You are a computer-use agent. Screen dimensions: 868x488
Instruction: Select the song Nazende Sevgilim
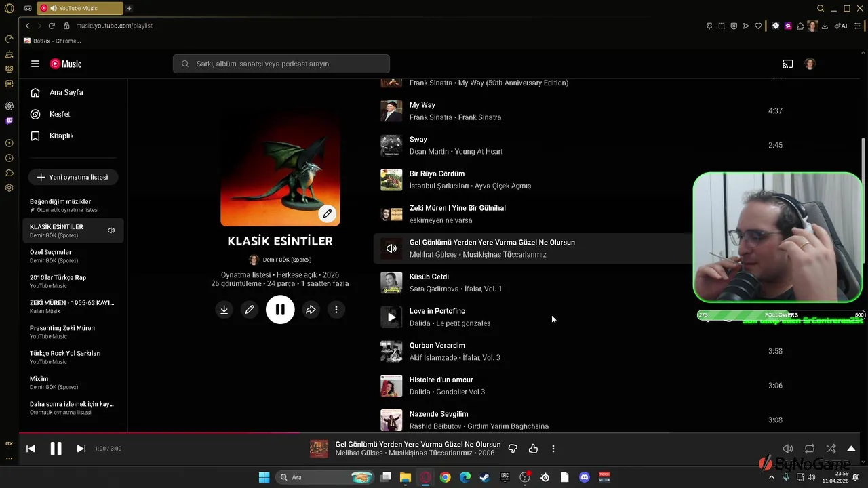tap(439, 414)
